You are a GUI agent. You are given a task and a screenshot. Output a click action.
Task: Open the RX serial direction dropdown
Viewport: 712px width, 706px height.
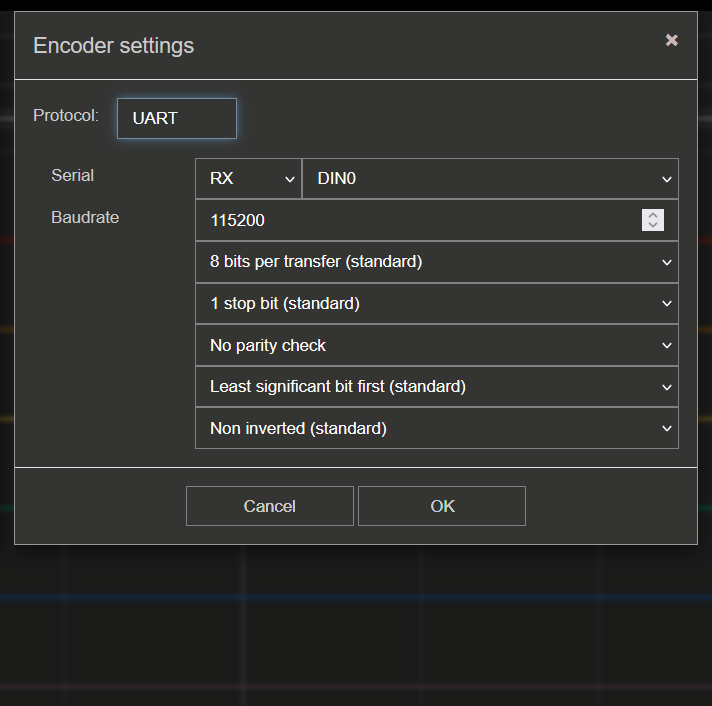coord(248,178)
